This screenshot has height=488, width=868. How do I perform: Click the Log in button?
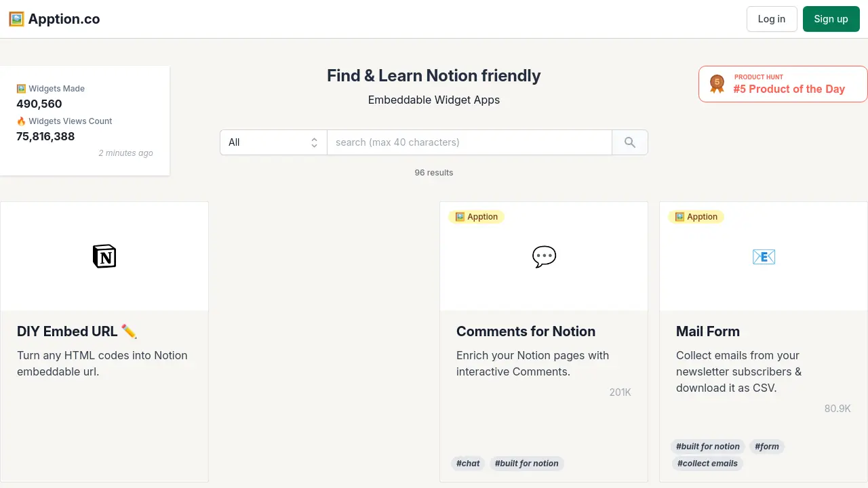[x=772, y=19]
